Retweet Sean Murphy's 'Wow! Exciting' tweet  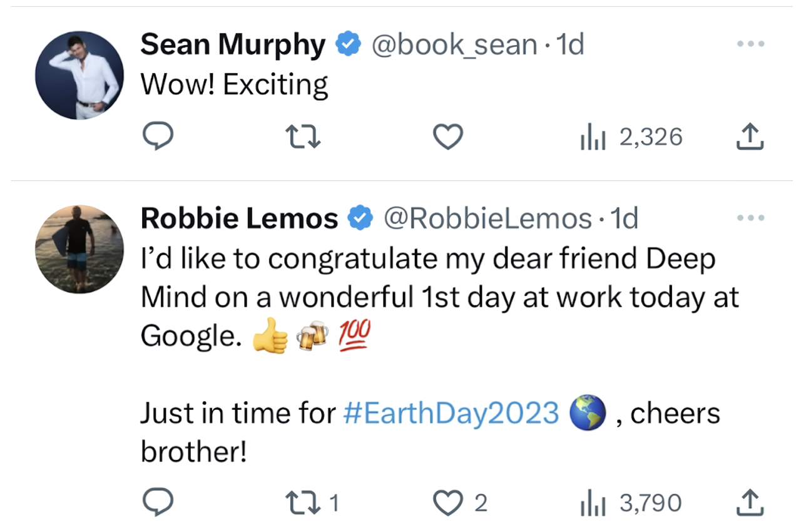(303, 137)
